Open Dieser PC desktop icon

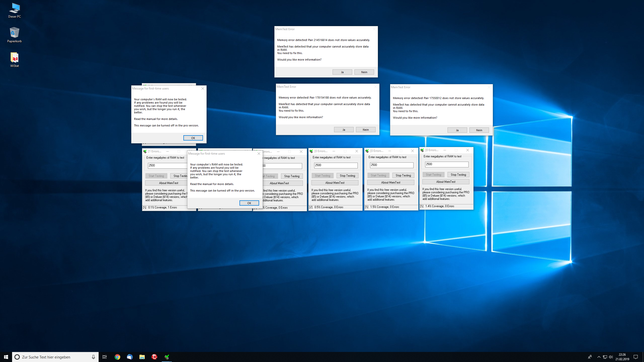(14, 10)
